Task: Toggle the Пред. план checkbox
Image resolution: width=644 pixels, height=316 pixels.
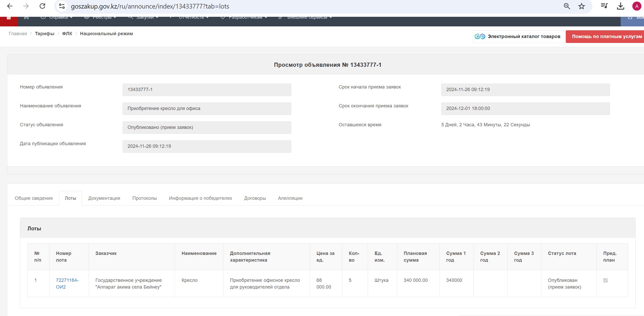Action: pos(605,280)
